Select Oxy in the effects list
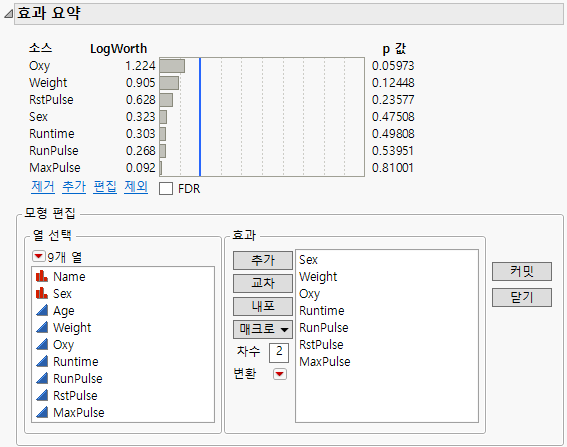The width and height of the screenshot is (567, 447). (x=310, y=294)
